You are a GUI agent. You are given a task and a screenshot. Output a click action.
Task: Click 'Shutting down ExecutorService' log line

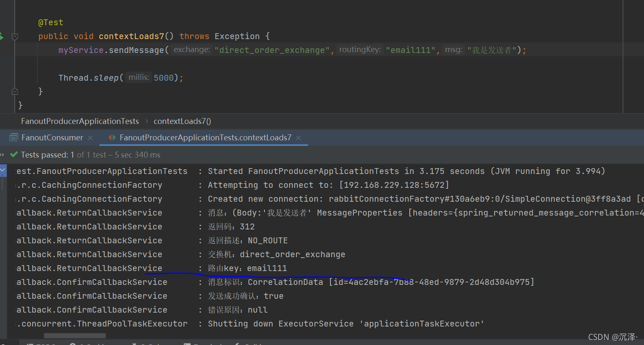(x=346, y=324)
